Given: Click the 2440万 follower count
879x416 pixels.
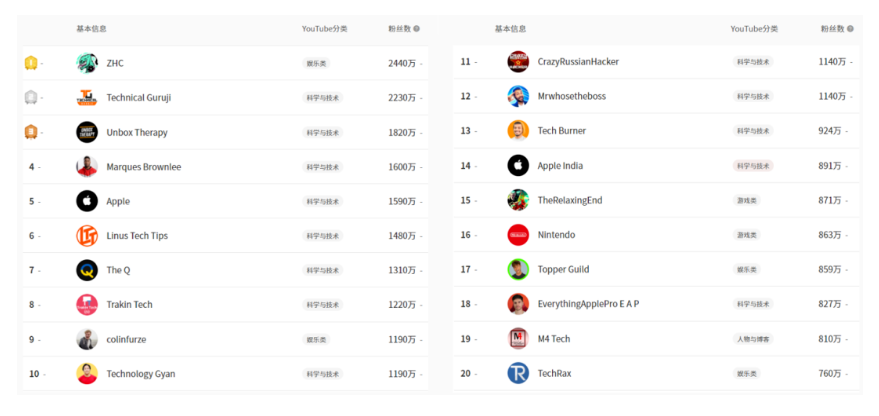Looking at the screenshot, I should tap(402, 63).
